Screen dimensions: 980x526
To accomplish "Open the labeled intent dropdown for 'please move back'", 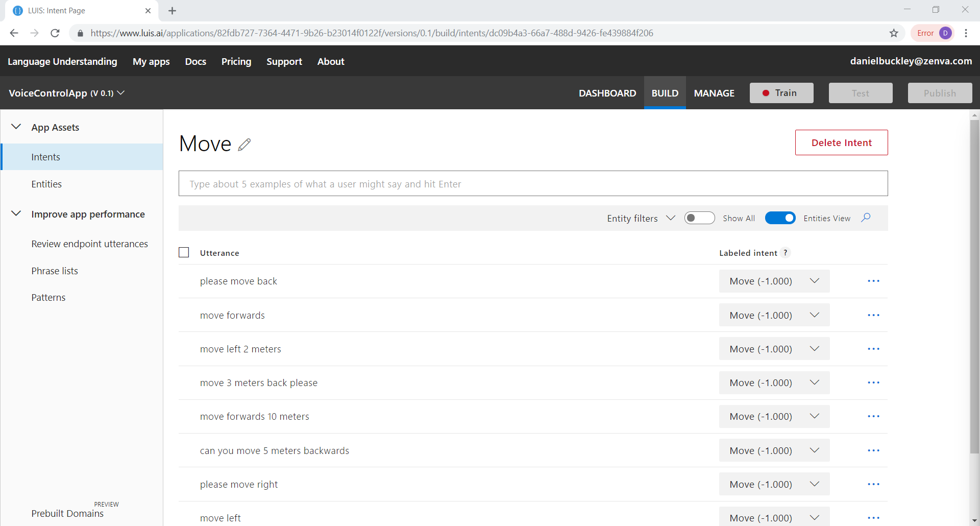I will click(x=774, y=281).
